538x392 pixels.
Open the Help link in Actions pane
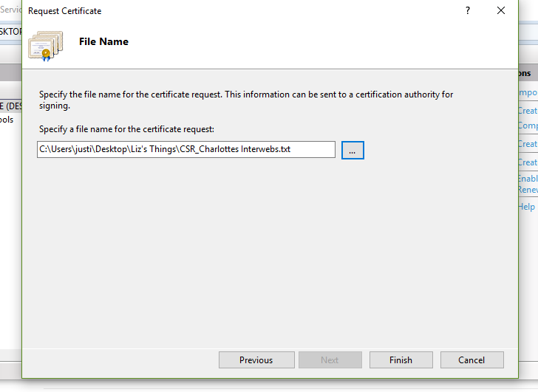[526, 207]
